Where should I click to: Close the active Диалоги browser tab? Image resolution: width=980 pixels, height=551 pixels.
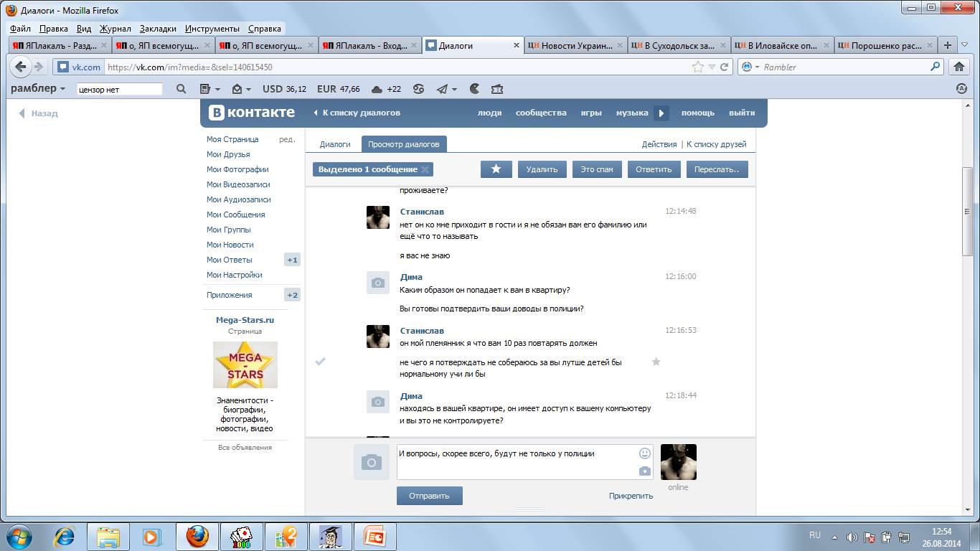click(x=517, y=45)
